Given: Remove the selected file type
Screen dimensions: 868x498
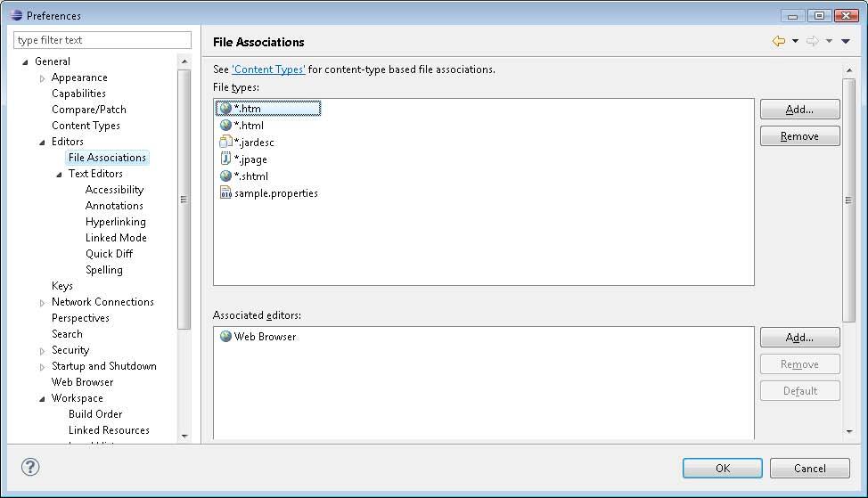Looking at the screenshot, I should [x=800, y=136].
